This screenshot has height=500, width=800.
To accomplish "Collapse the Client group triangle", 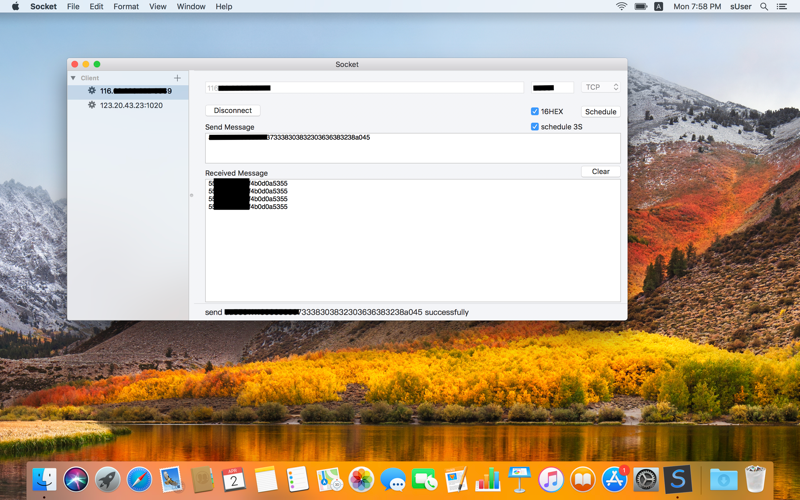I will pyautogui.click(x=73, y=78).
